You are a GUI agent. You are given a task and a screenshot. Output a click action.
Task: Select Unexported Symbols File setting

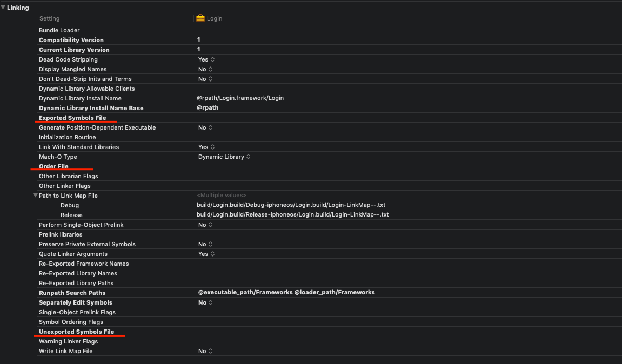(x=76, y=332)
